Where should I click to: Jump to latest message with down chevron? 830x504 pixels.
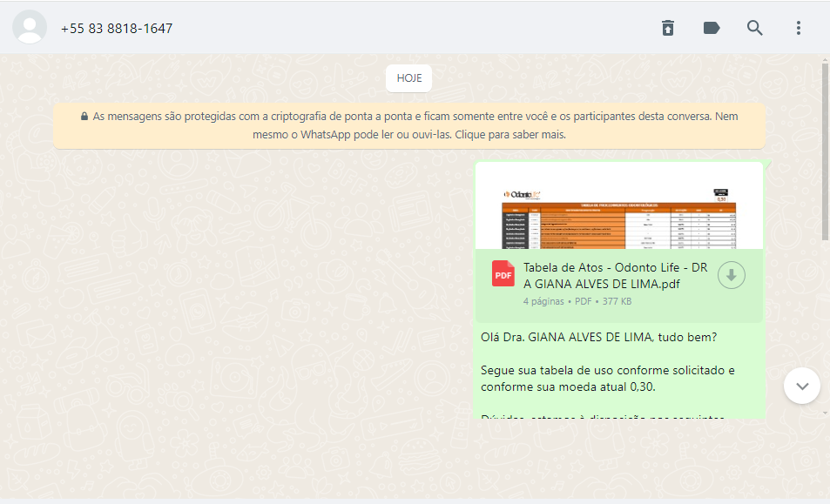(802, 386)
